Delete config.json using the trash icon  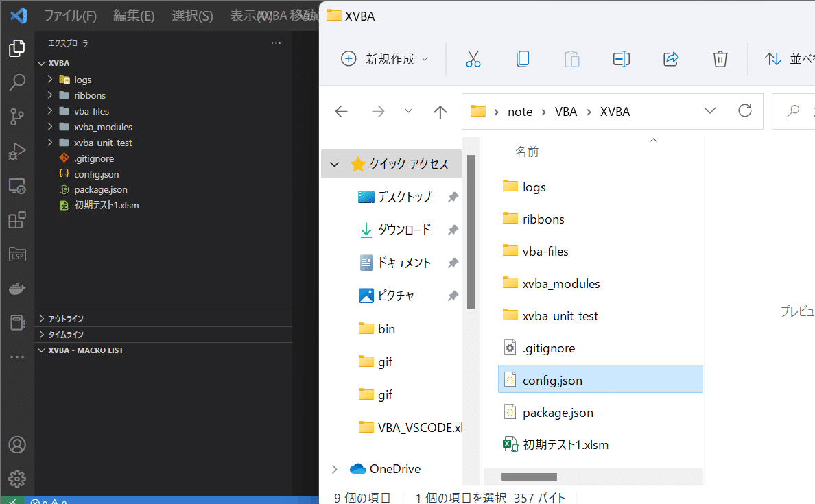(720, 58)
